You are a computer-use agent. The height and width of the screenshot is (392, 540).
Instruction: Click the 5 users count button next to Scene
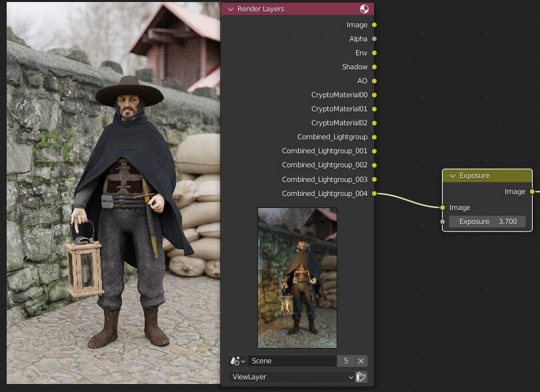tap(346, 361)
